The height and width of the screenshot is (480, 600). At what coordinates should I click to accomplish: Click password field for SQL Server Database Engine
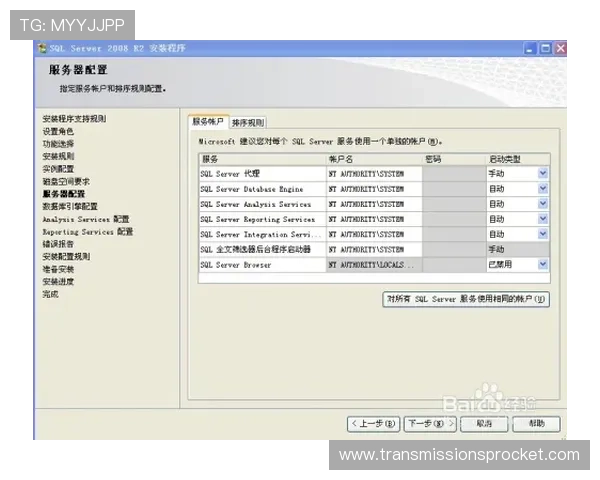pyautogui.click(x=454, y=189)
